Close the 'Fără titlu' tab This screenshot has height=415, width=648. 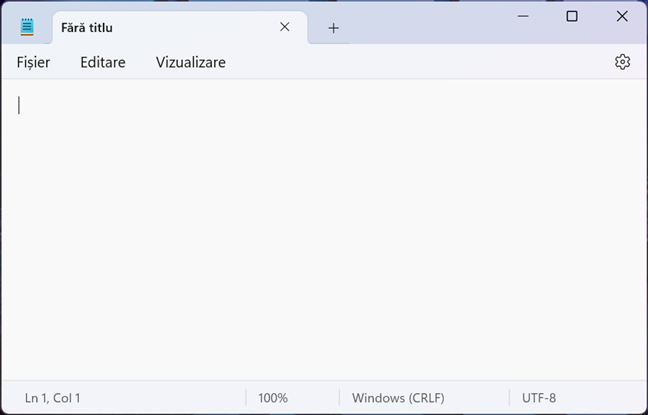(x=285, y=27)
